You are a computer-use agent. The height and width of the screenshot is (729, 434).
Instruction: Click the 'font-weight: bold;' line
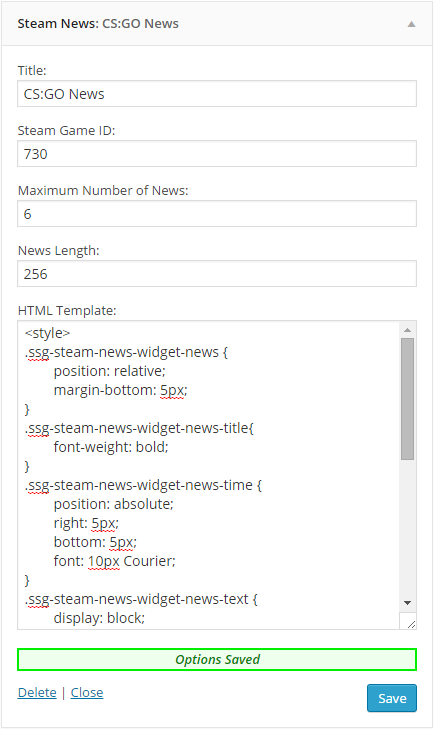click(x=111, y=447)
